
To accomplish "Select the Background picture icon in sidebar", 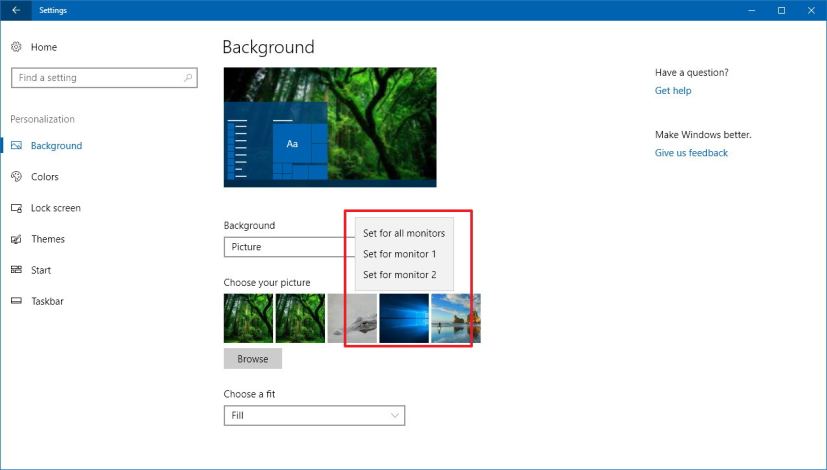I will pos(16,146).
